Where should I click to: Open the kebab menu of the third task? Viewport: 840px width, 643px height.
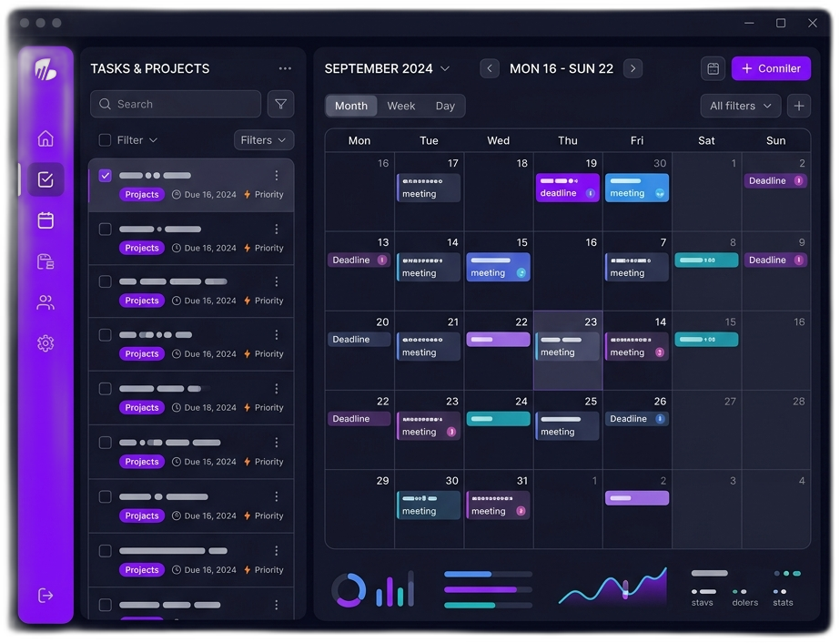(277, 281)
